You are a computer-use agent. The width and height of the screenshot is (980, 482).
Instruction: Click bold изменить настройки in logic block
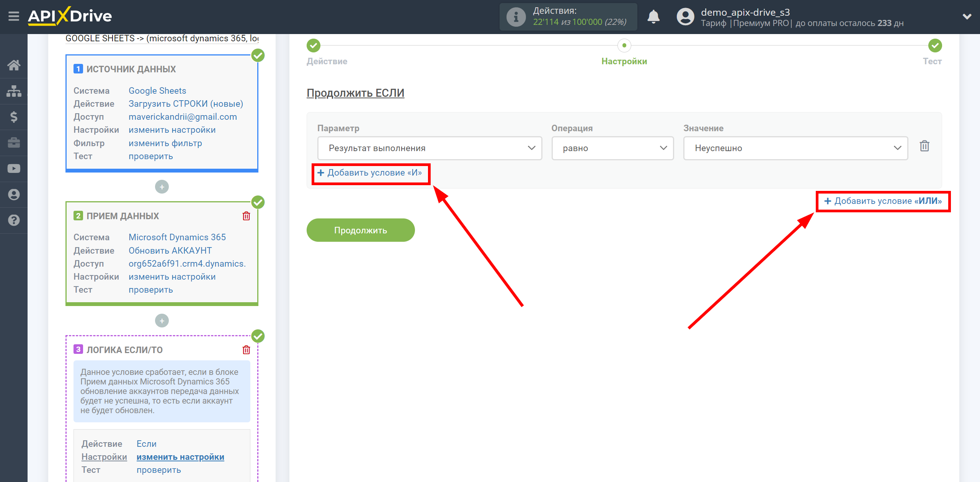(x=180, y=457)
